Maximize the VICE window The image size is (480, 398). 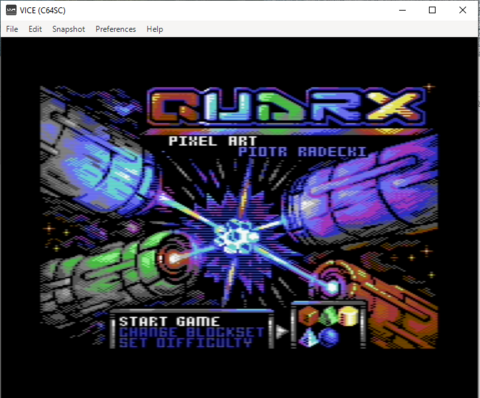tap(432, 10)
